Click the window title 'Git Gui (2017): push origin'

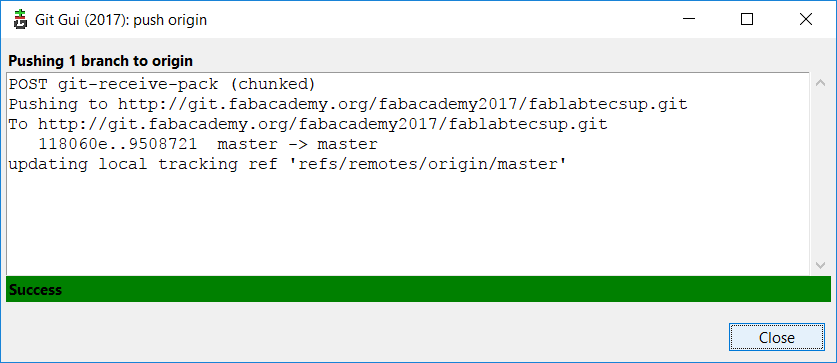[x=121, y=20]
